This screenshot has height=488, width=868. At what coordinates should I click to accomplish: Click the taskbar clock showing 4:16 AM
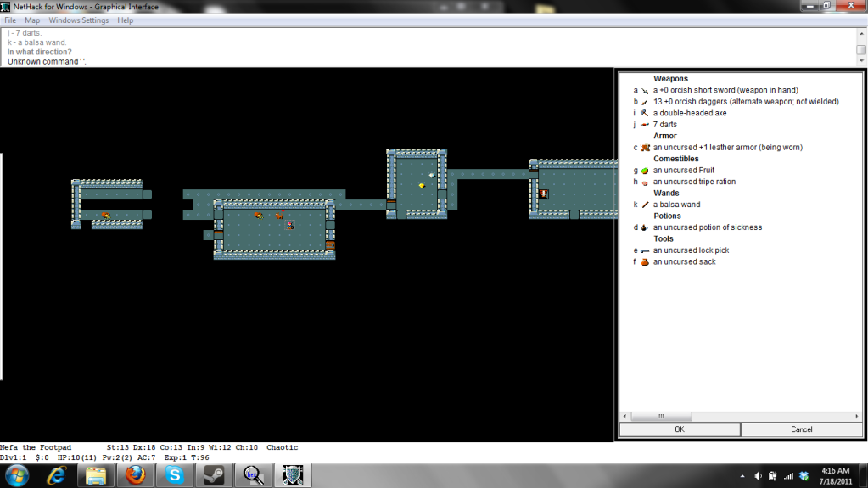pyautogui.click(x=836, y=476)
